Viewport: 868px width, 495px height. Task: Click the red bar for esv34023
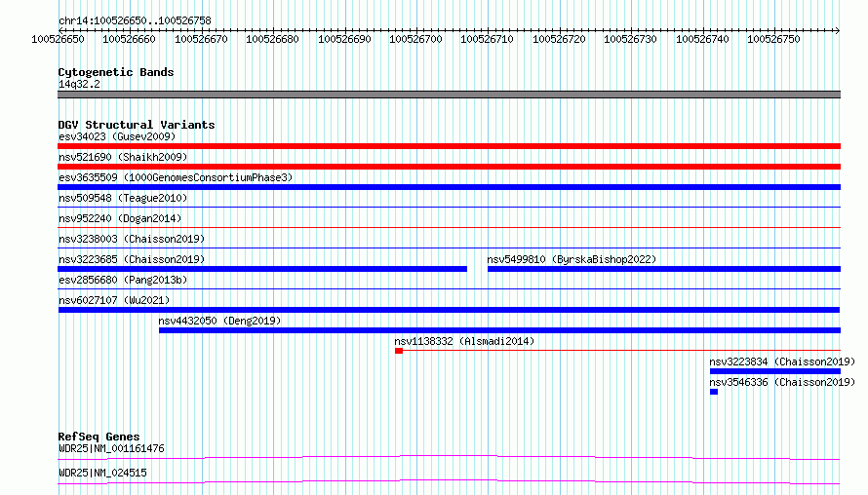pyautogui.click(x=449, y=146)
